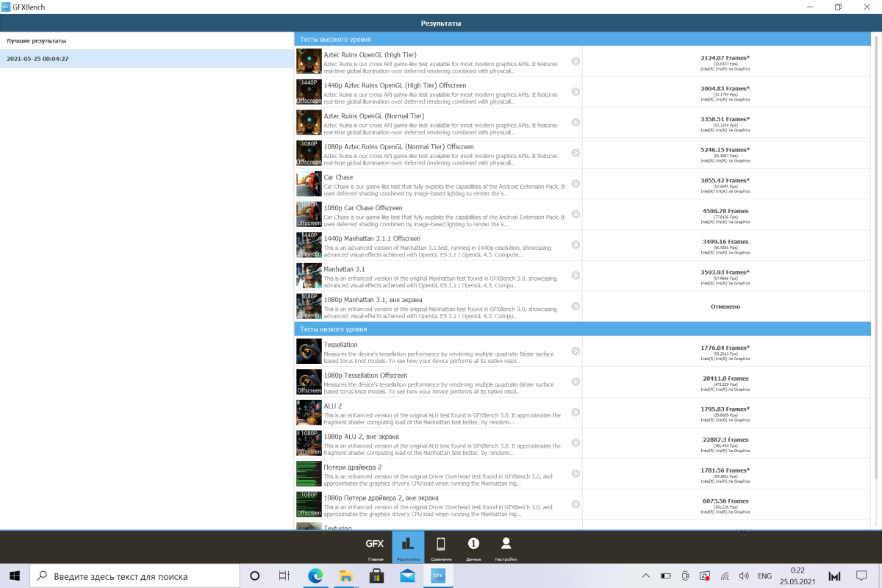Image resolution: width=882 pixels, height=588 pixels.
Task: Expand Tessellation test details arrow
Action: click(x=576, y=351)
